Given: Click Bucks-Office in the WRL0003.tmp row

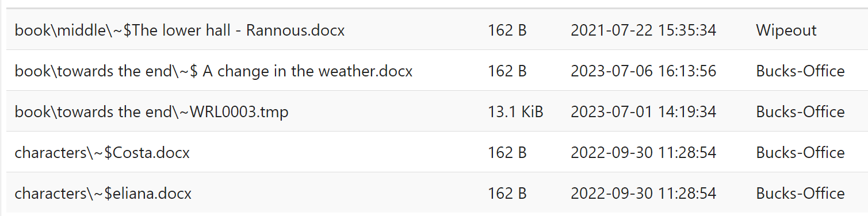Looking at the screenshot, I should click(800, 112).
